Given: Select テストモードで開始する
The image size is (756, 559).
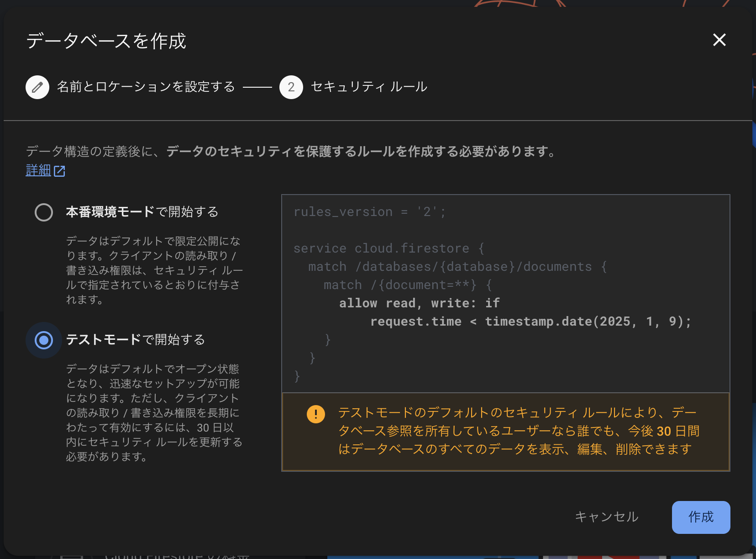Looking at the screenshot, I should [x=43, y=340].
